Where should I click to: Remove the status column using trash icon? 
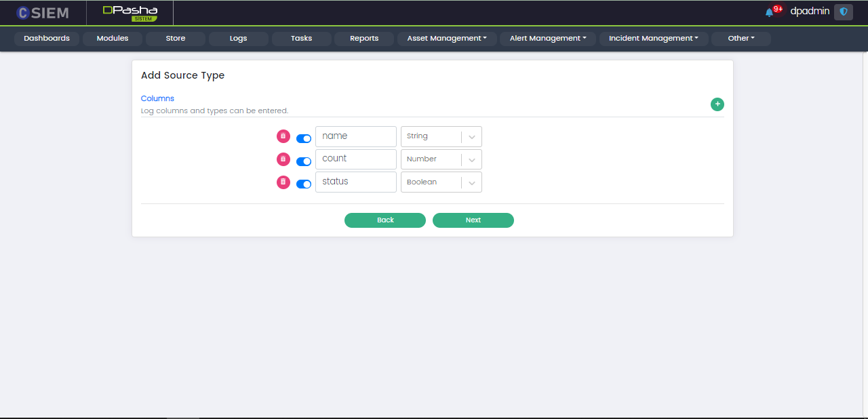283,182
